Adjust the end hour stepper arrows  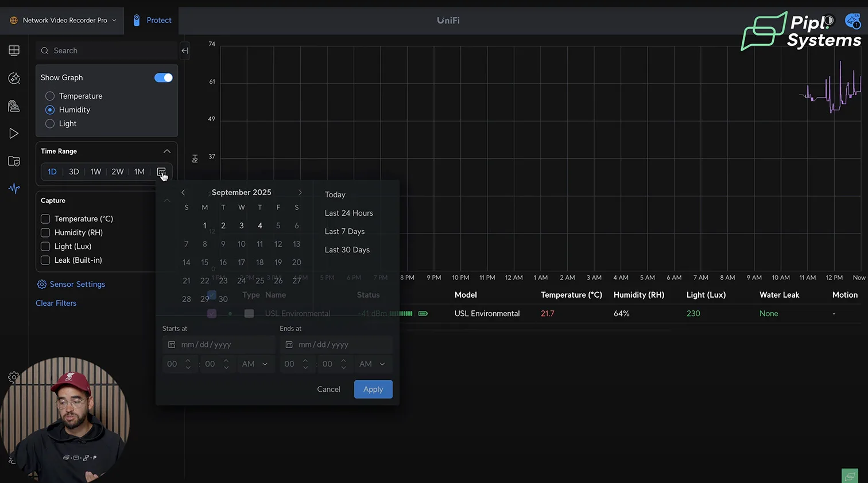pyautogui.click(x=305, y=364)
